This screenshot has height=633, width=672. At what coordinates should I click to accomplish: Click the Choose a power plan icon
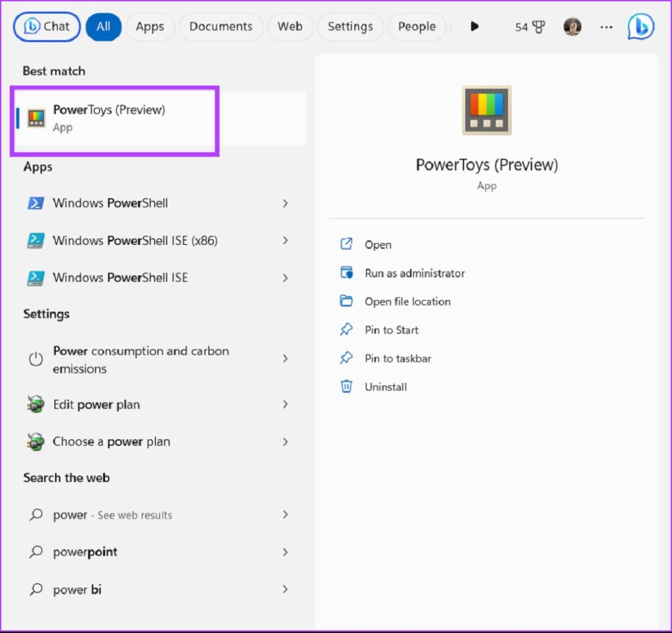click(x=35, y=441)
